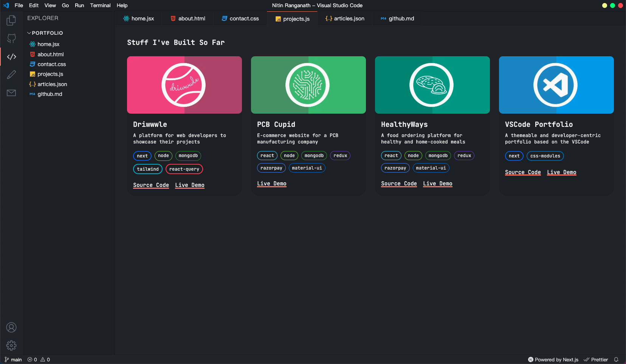Screen dimensions: 626x364
Task: Open VSCode Portfolio Source Code link
Action: (x=523, y=172)
